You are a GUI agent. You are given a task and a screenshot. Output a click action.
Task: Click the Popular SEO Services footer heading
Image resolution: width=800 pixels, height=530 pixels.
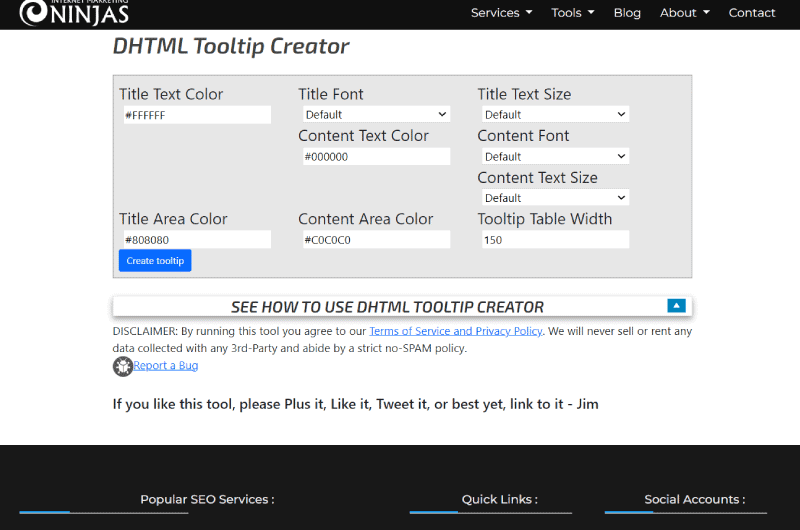[x=207, y=499]
